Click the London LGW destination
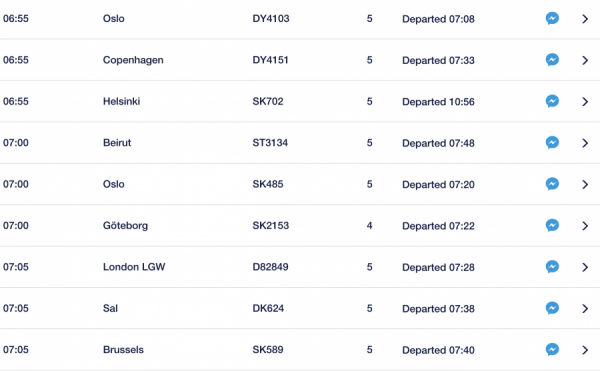 click(134, 267)
